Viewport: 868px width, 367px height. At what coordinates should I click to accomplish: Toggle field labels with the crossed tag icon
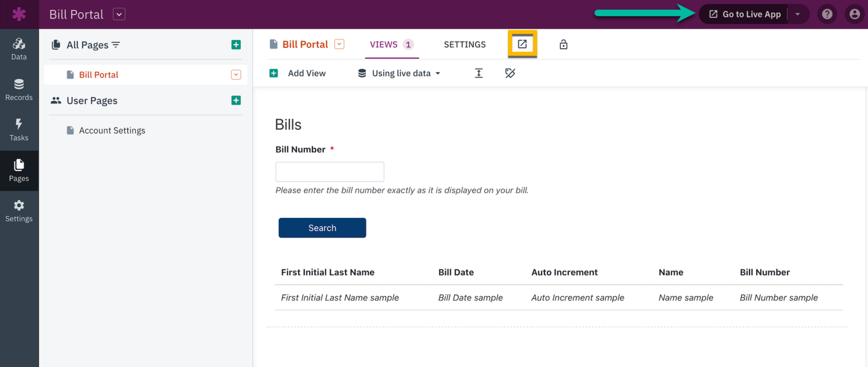coord(510,73)
